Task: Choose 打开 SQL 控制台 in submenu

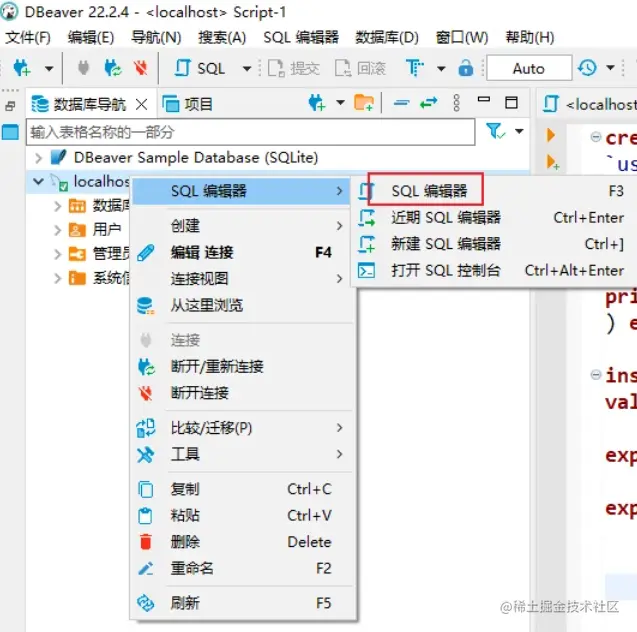Action: [494, 271]
